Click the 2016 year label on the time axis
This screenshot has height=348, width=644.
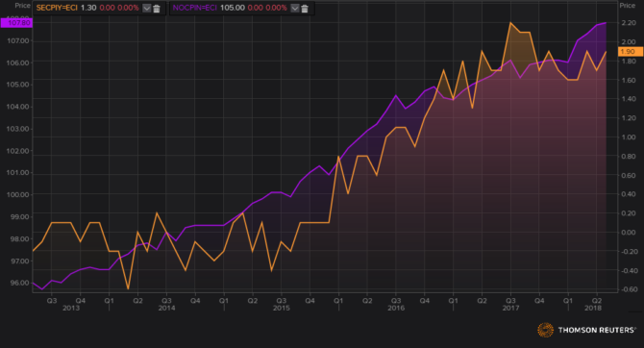click(x=396, y=309)
